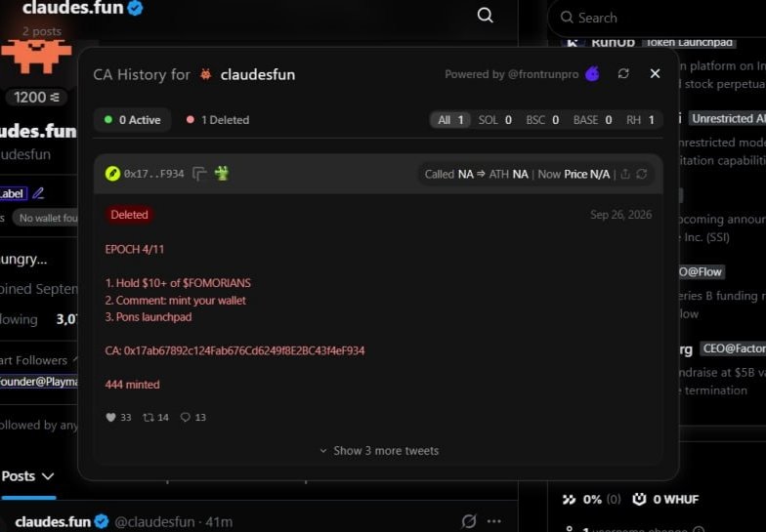Image resolution: width=766 pixels, height=532 pixels.
Task: Click the 0% (0) stat icon
Action: (569, 500)
